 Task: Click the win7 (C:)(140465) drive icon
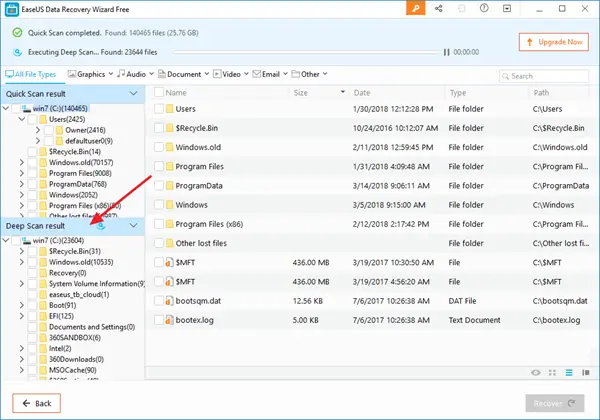point(26,109)
